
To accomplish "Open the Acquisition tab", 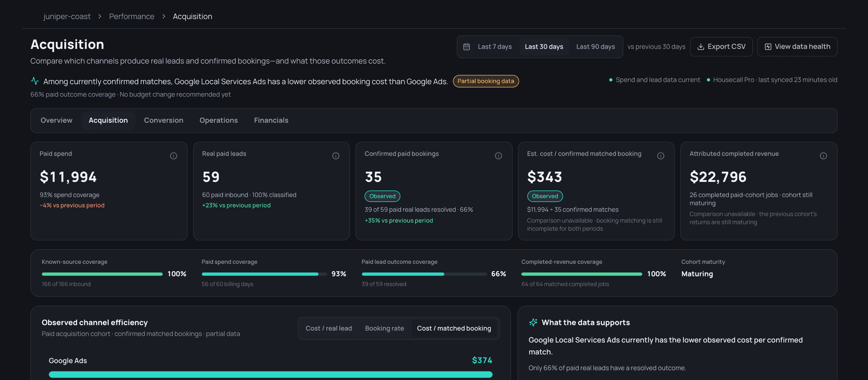I will (108, 120).
